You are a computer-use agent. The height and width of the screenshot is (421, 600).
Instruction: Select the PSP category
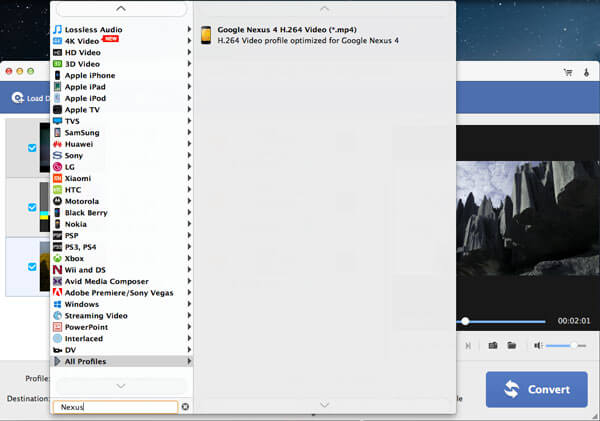coord(122,235)
